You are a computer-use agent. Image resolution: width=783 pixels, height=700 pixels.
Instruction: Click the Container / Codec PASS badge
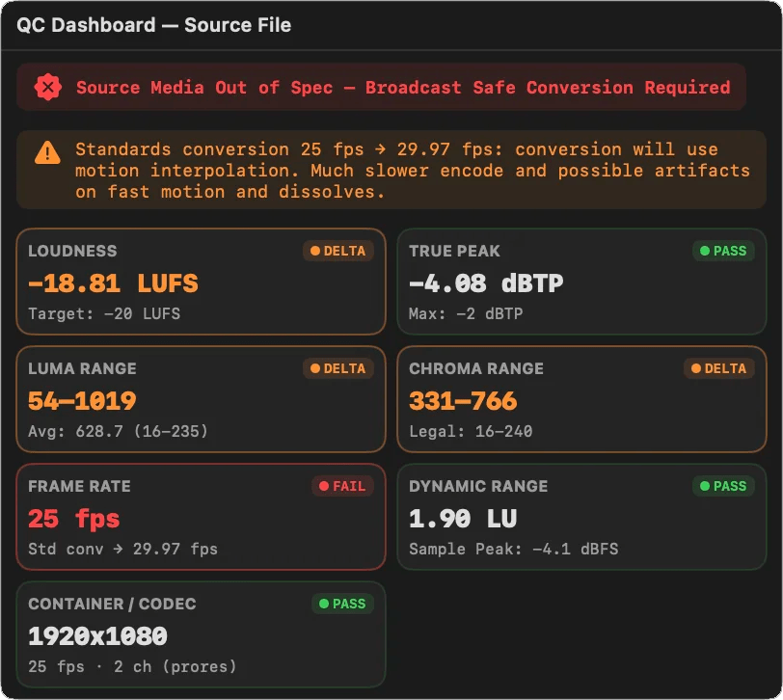342,604
